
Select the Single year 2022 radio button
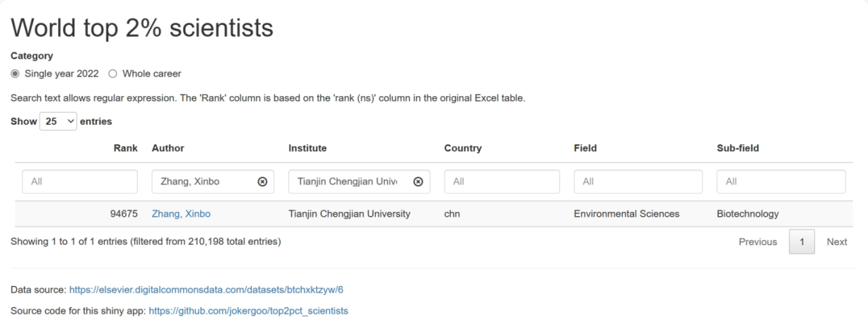[16, 73]
